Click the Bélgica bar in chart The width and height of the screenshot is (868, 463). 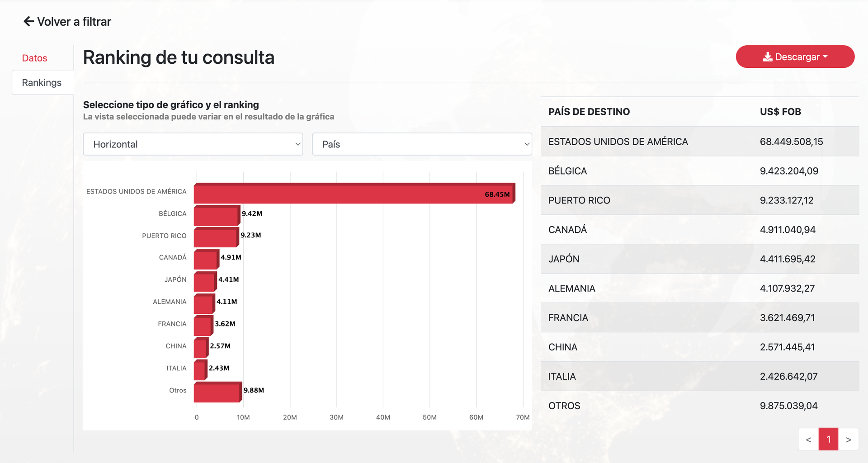(x=217, y=215)
